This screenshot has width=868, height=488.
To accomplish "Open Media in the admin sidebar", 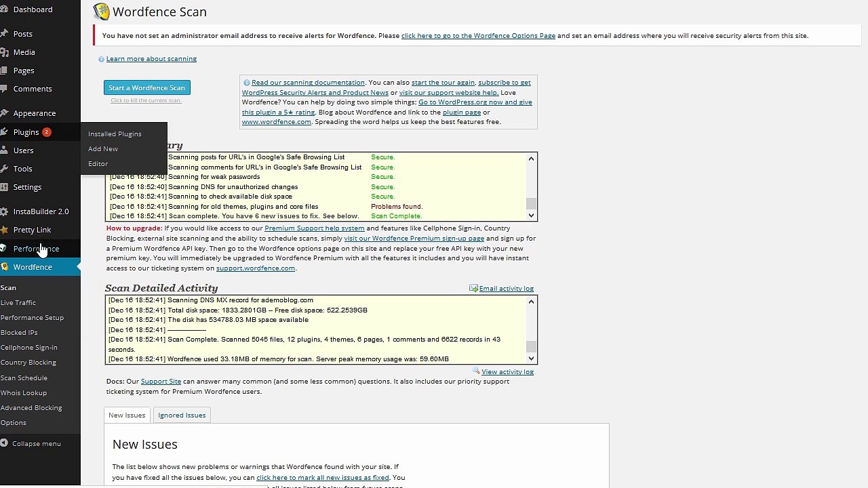I will tap(24, 52).
